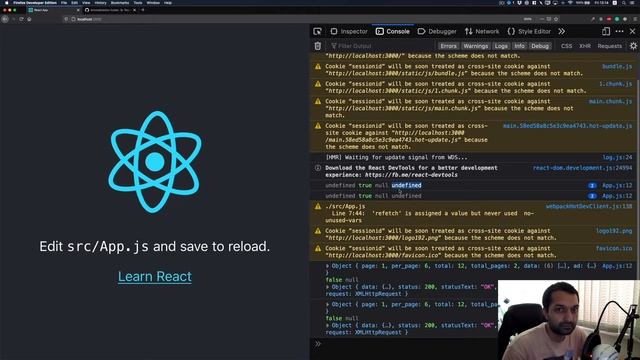Toggle the Logs filter
The width and height of the screenshot is (640, 360).
(501, 46)
